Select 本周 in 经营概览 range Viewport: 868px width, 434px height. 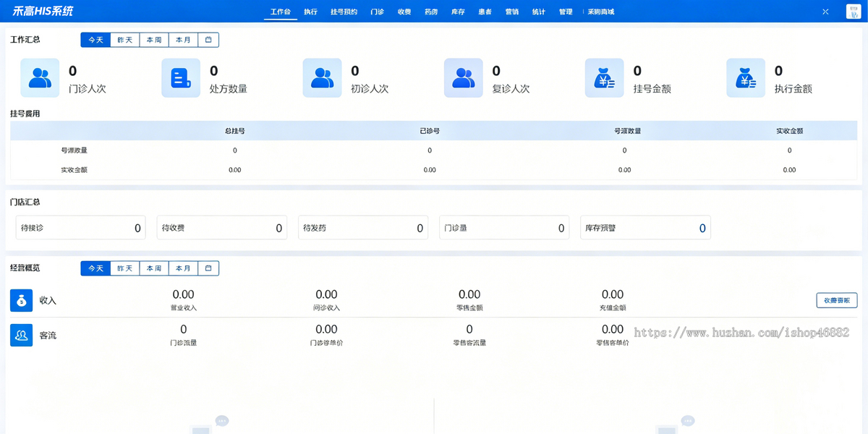154,268
